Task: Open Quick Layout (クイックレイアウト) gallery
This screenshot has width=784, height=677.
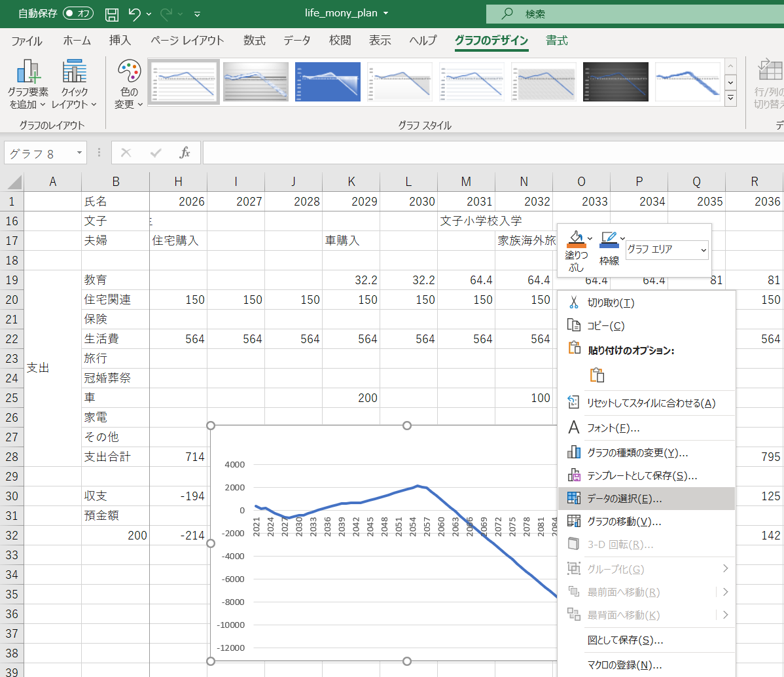Action: [74, 84]
